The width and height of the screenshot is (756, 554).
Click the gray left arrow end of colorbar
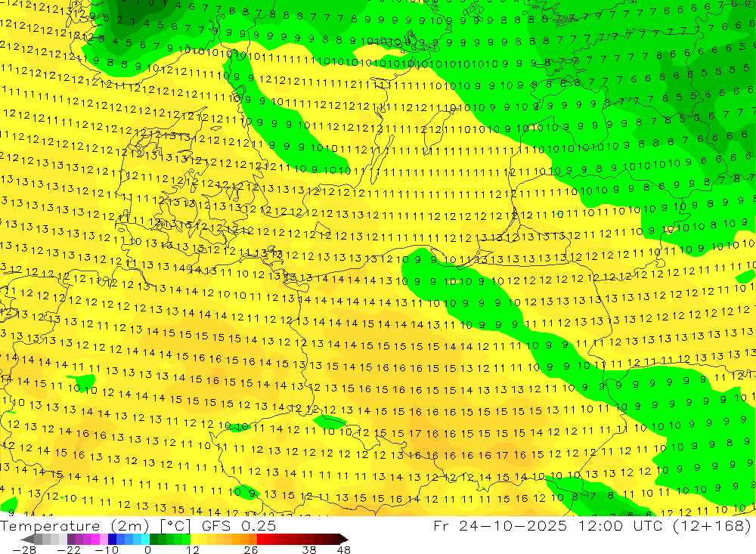click(27, 540)
